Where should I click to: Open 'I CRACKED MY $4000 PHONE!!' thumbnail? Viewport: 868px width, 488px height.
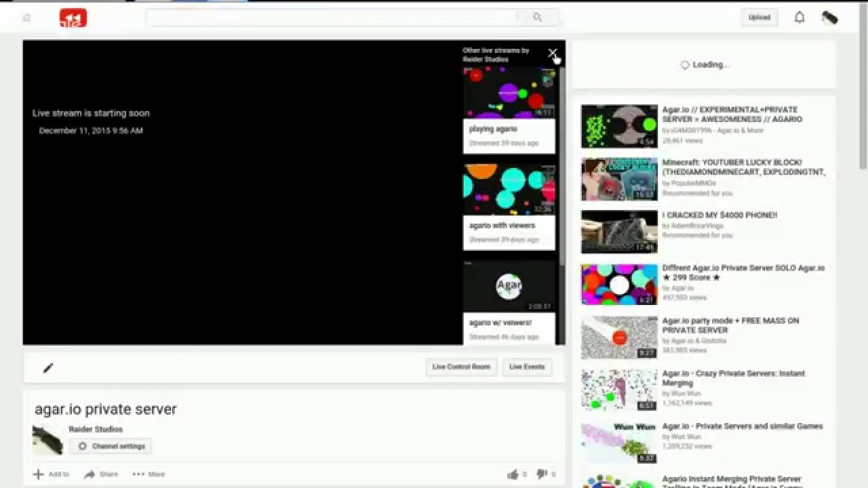click(619, 232)
